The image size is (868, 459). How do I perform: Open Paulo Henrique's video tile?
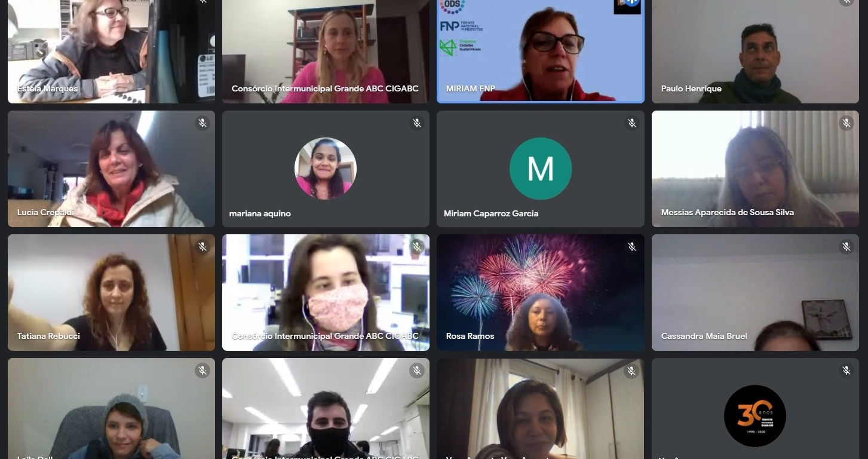755,51
